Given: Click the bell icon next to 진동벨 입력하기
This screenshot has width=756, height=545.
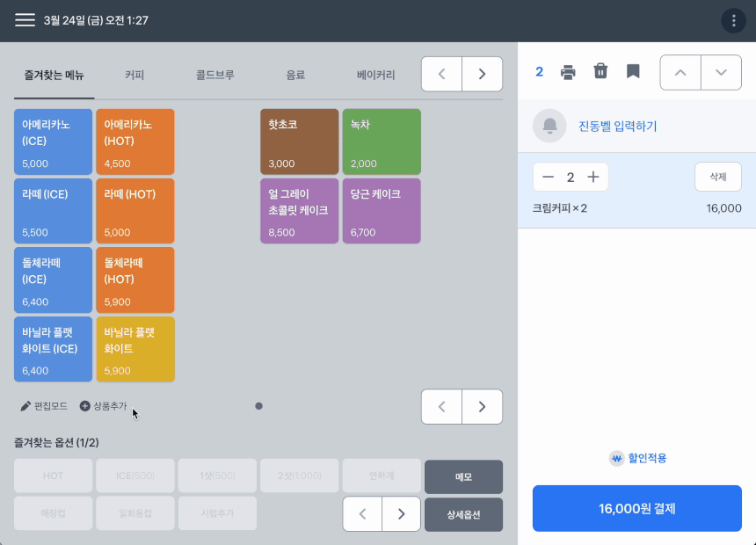Looking at the screenshot, I should (x=549, y=126).
